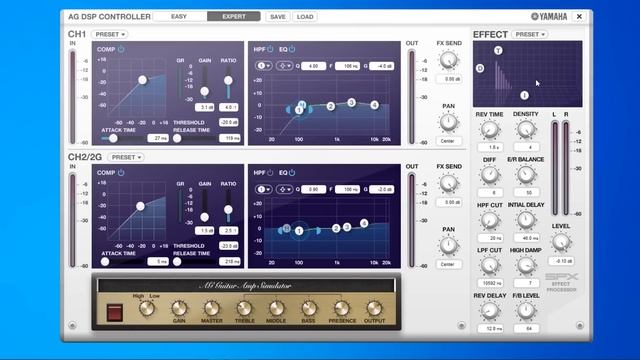
Task: Select EQ band 4 node in CH2/2G graph
Action: click(x=364, y=223)
